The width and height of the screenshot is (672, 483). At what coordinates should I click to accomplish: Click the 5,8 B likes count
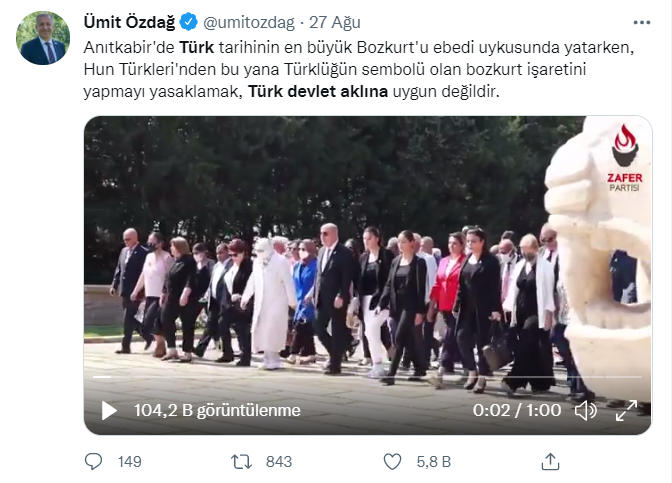434,462
